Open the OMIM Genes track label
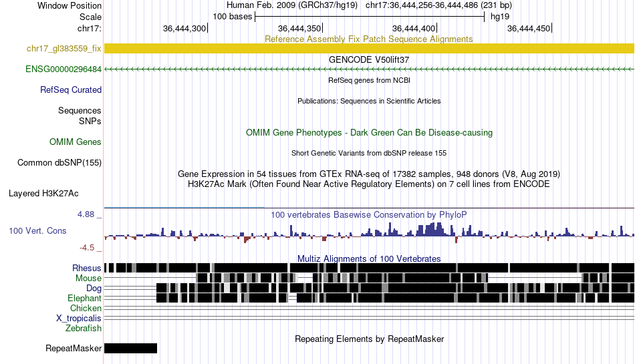This screenshot has width=635, height=364. [75, 142]
